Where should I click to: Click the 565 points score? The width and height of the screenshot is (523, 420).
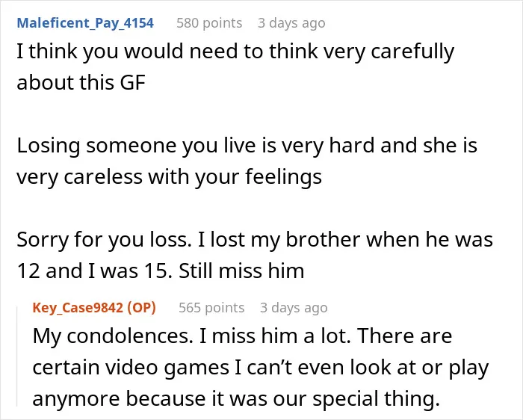tap(211, 307)
